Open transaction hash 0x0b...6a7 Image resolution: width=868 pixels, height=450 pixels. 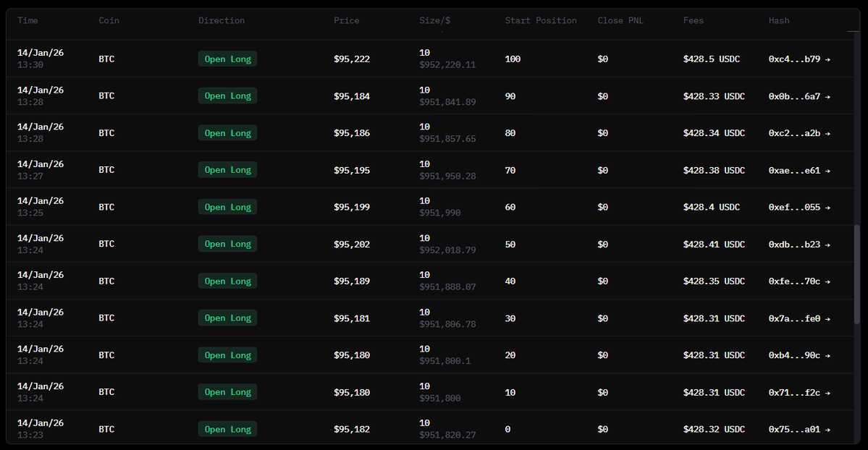click(x=794, y=96)
